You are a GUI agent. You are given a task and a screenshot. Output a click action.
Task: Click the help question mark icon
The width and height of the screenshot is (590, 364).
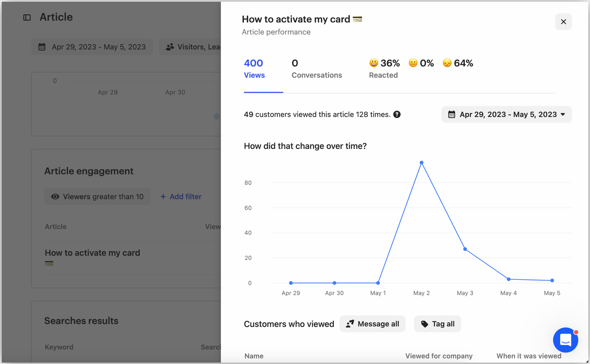[397, 115]
